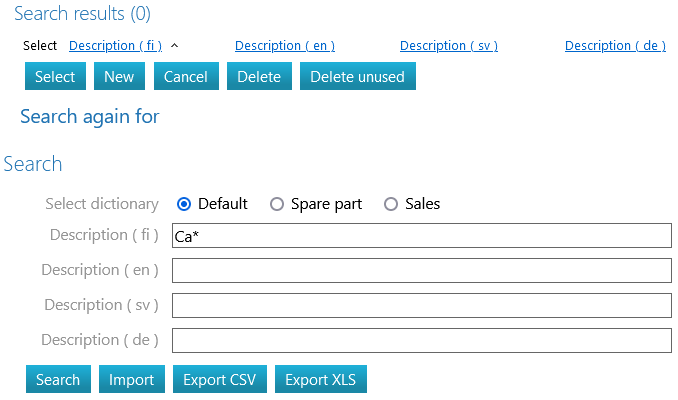Click the Description ( sv ) input field
The height and width of the screenshot is (400, 678).
pos(421,305)
